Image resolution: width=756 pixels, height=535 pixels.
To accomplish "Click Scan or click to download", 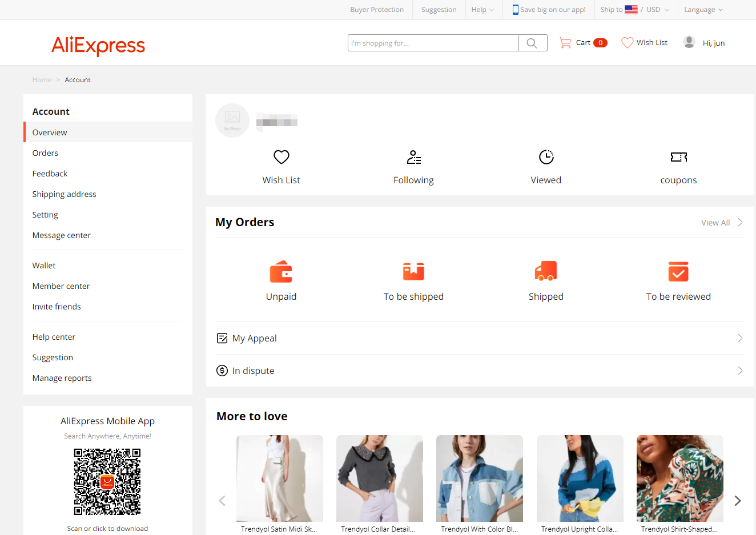I will [107, 529].
